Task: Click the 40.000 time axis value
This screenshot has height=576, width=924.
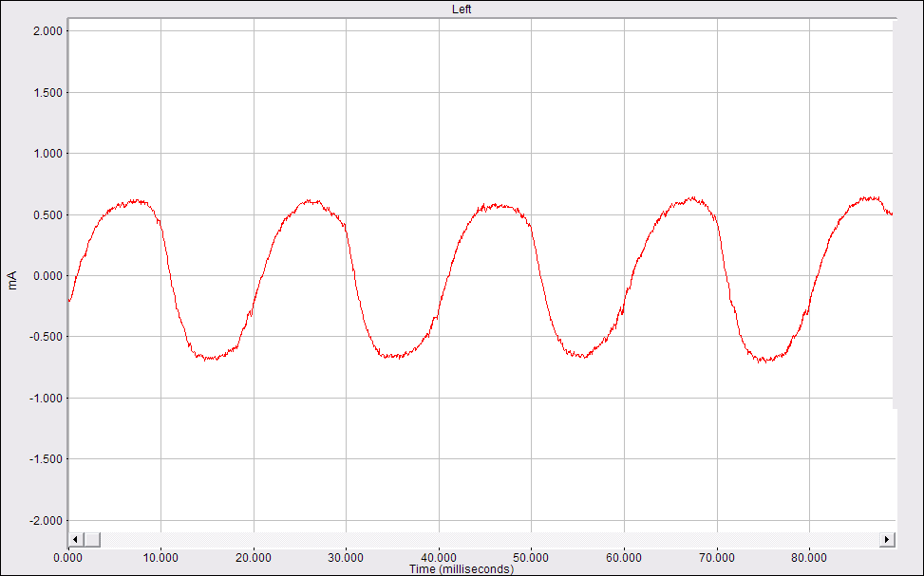Action: (439, 558)
